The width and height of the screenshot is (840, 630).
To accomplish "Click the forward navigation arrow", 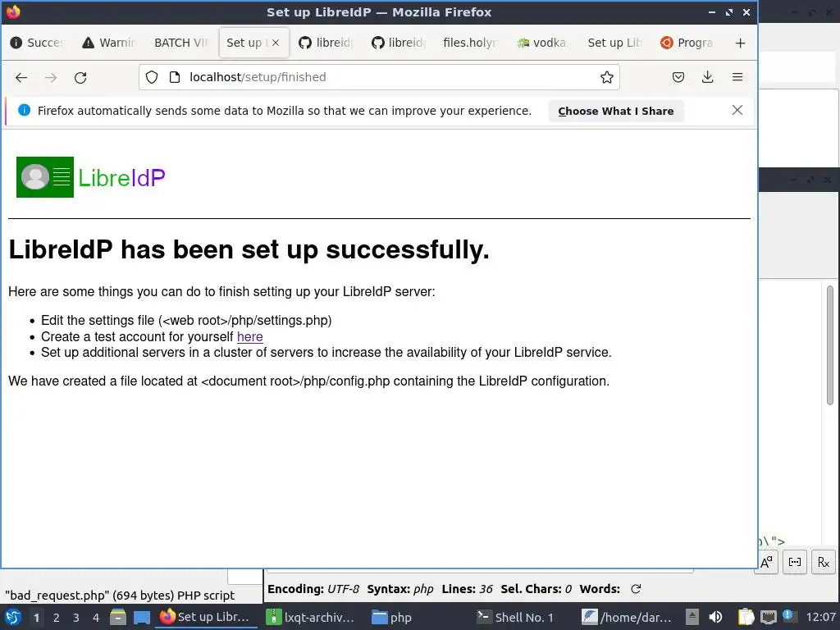I will [51, 78].
